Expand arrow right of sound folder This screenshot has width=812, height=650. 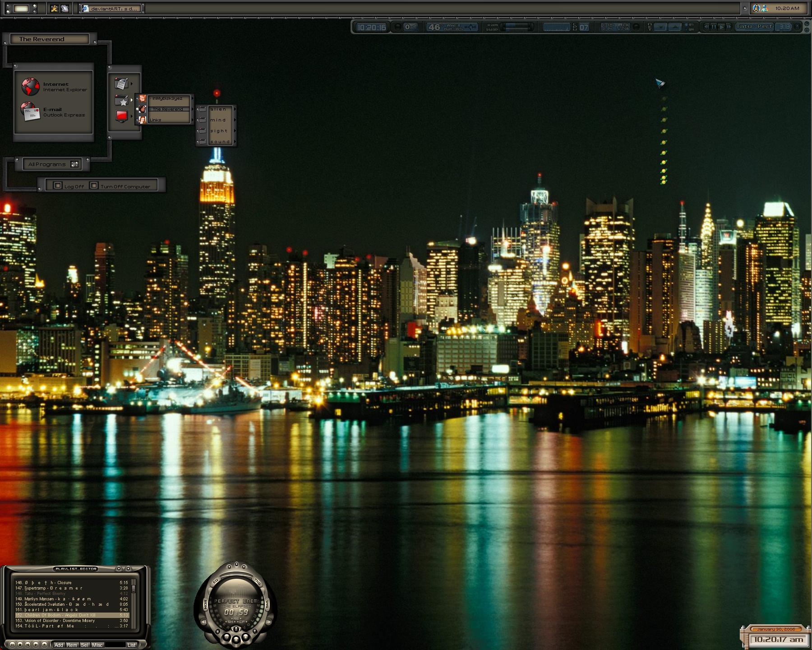pos(235,142)
